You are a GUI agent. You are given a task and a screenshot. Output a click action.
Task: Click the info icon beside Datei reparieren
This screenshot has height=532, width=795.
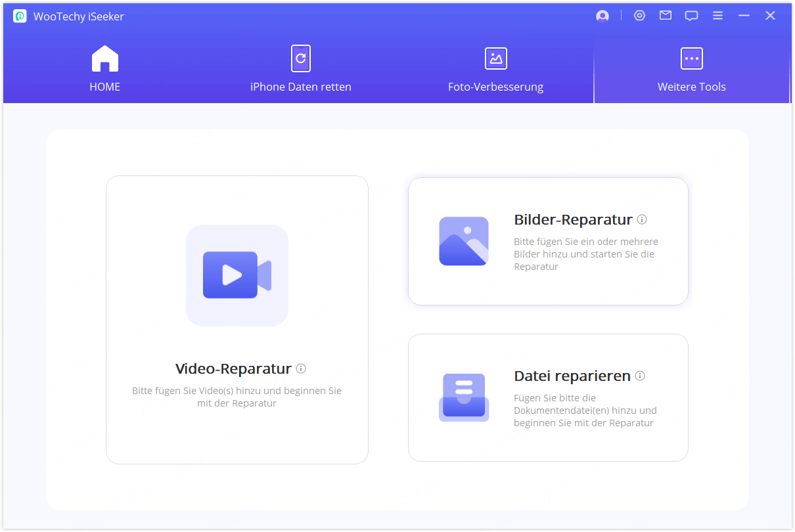click(x=641, y=376)
